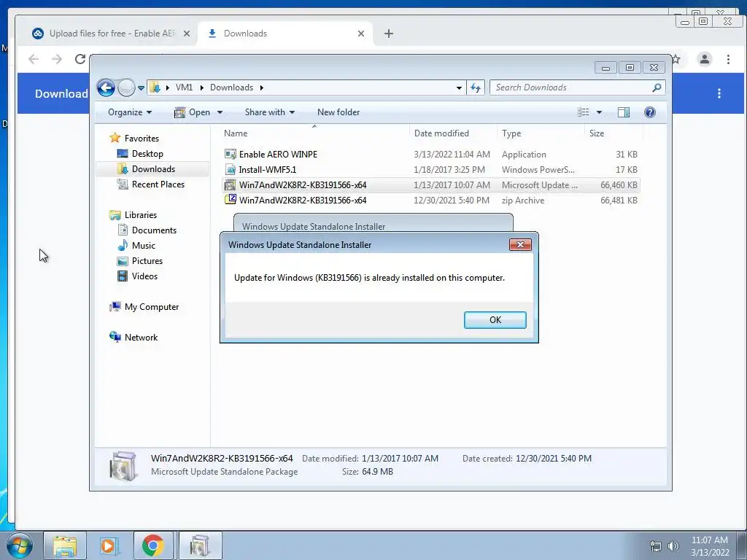The width and height of the screenshot is (747, 560).
Task: Select Downloads in Favorites
Action: click(x=153, y=169)
